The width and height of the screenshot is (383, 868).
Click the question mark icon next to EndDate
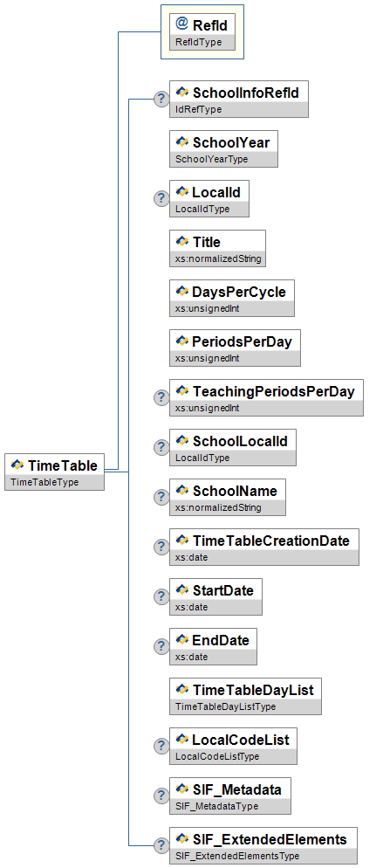[161, 647]
